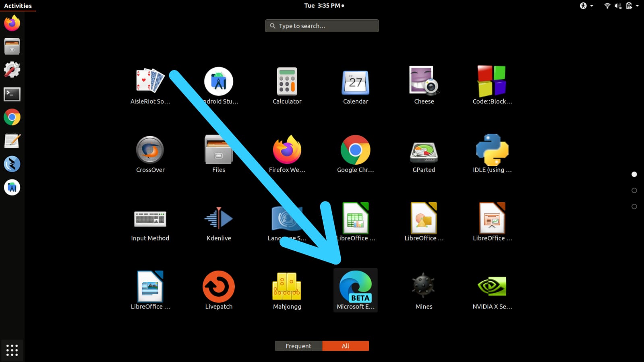
Task: Click the Activities button
Action: point(18,6)
